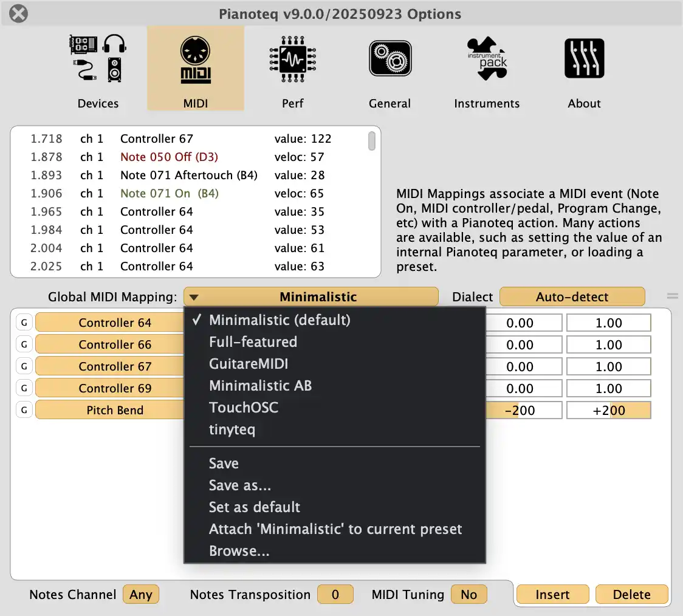Expand the Dialect Auto-detect dropdown

(572, 297)
